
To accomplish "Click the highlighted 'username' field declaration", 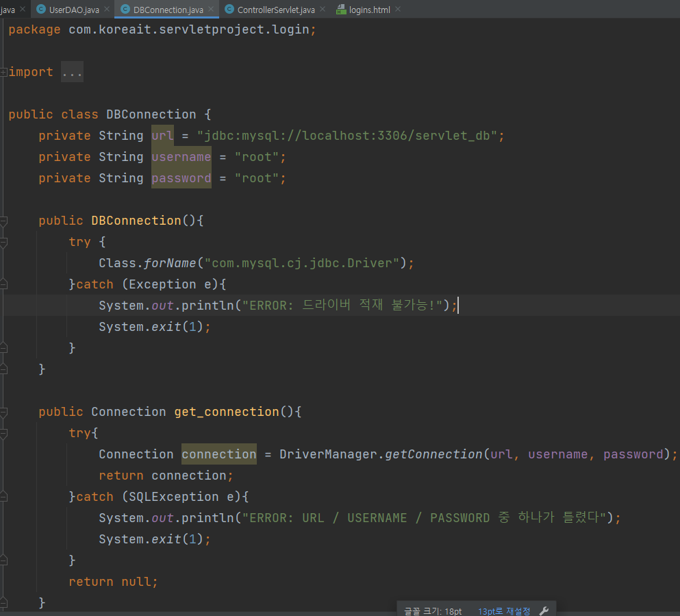I will [x=181, y=157].
